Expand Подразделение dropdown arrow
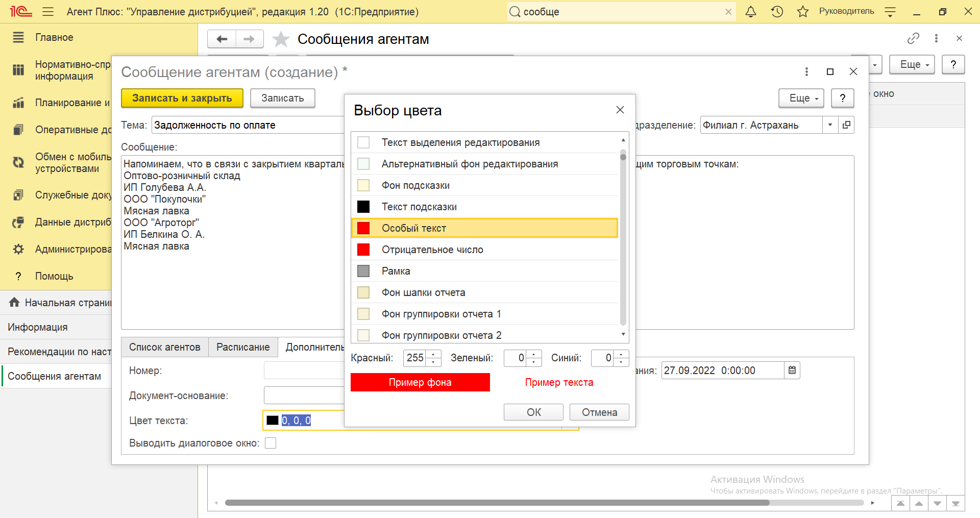Viewport: 980px width, 518px height. click(x=830, y=125)
